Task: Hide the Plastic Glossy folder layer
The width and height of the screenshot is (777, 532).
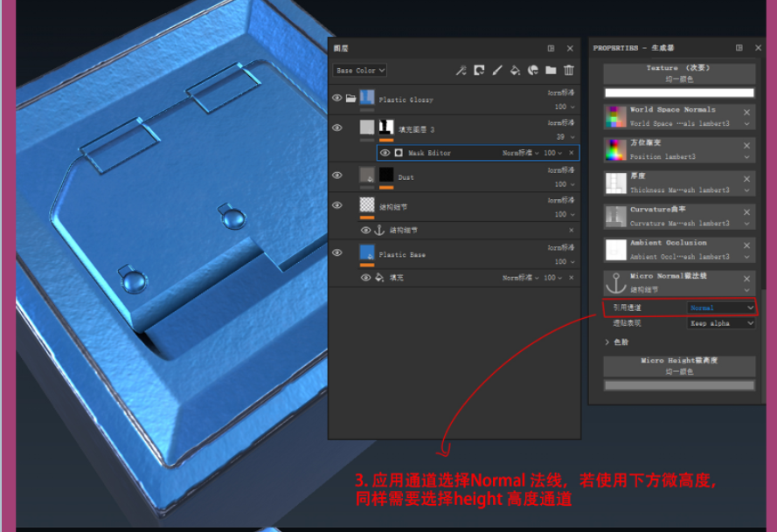Action: click(337, 99)
